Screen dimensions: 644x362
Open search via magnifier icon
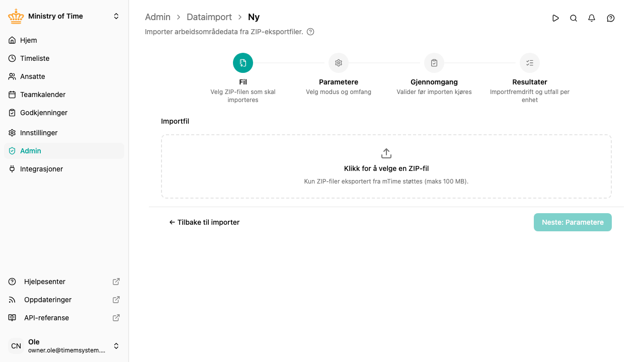574,18
